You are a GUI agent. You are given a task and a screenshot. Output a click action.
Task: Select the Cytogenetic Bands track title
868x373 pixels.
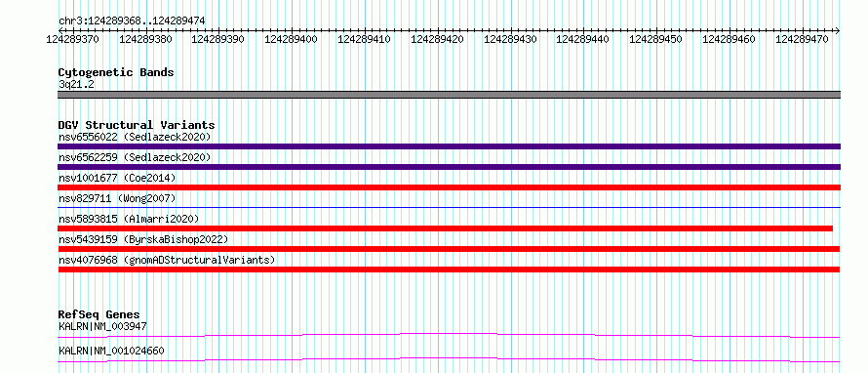pos(116,72)
